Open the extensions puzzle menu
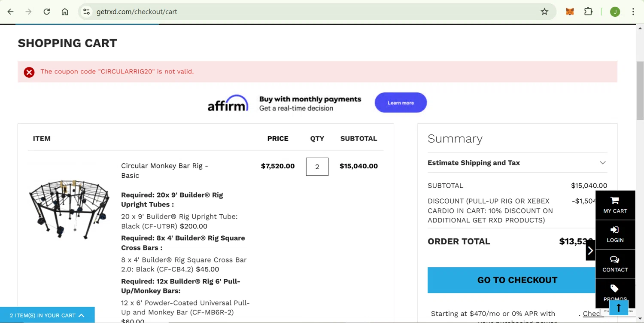The image size is (644, 323). coord(588,12)
